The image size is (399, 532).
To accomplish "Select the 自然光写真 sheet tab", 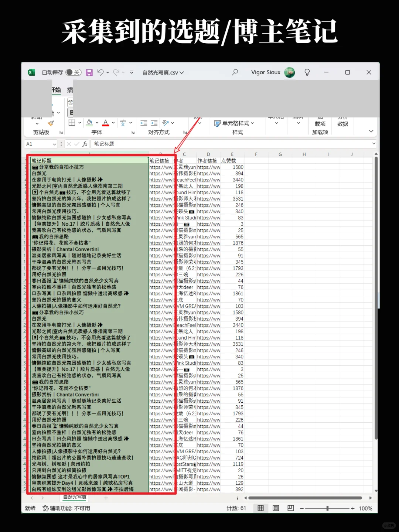I will (x=75, y=497).
